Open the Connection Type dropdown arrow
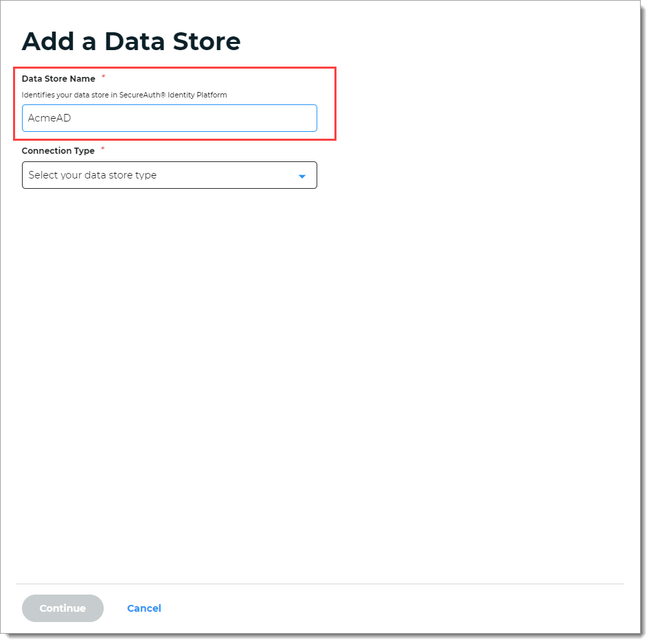The image size is (651, 644). [x=302, y=175]
